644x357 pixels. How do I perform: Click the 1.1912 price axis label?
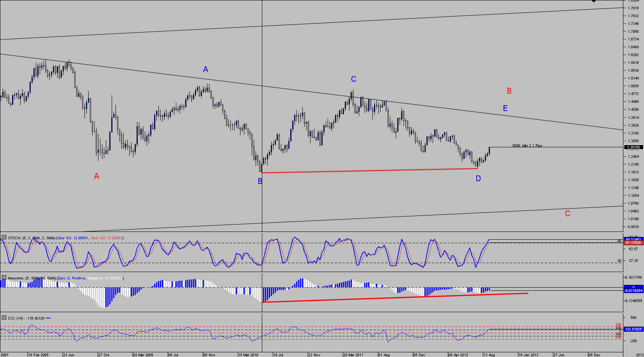point(634,172)
